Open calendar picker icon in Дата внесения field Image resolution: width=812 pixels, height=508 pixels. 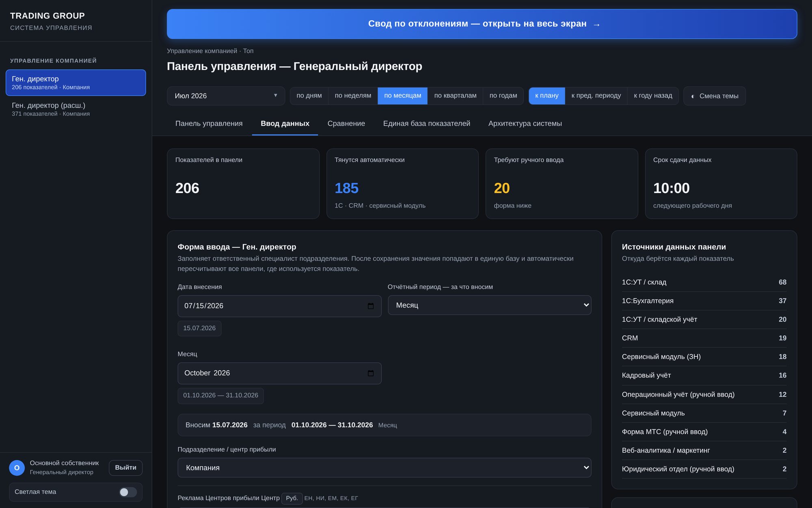coord(371,306)
